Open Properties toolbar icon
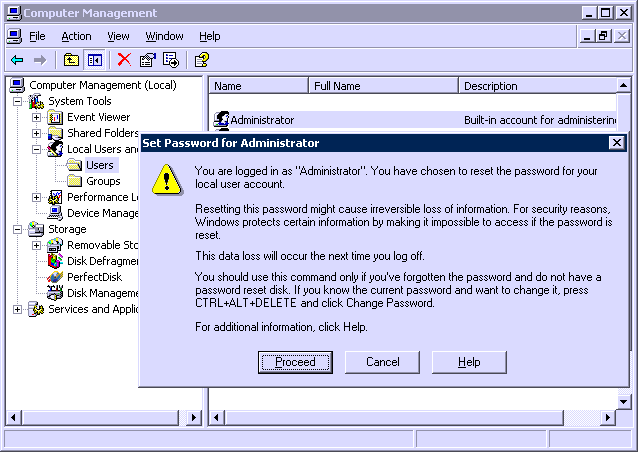Screen dimensions: 638x452 [147, 60]
